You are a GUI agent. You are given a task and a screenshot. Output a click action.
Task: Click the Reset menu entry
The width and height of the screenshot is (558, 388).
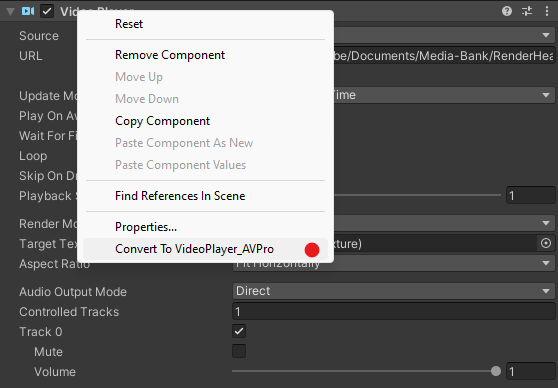129,24
